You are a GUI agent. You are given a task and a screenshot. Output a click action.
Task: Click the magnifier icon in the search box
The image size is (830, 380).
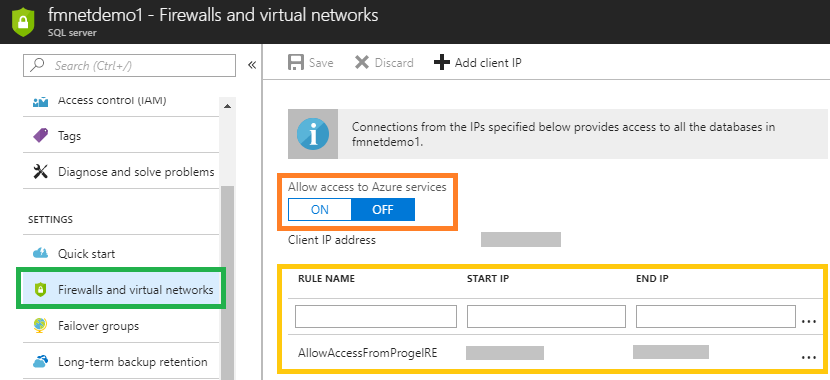[37, 65]
